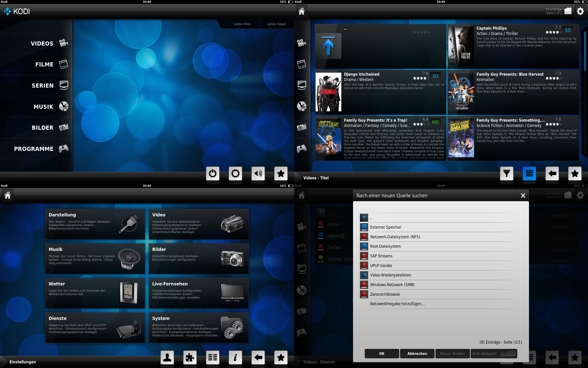Open Live-Fernsehen settings tile
The image size is (588, 368).
tap(199, 293)
